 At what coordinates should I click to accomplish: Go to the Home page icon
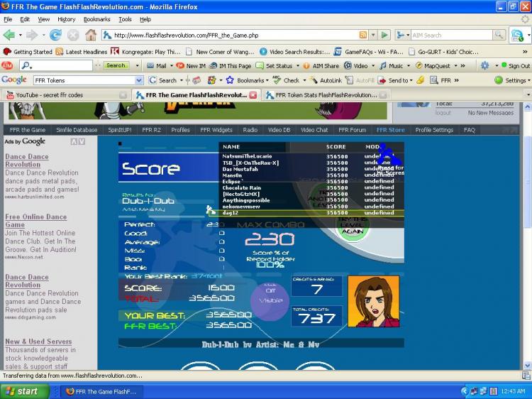91,35
